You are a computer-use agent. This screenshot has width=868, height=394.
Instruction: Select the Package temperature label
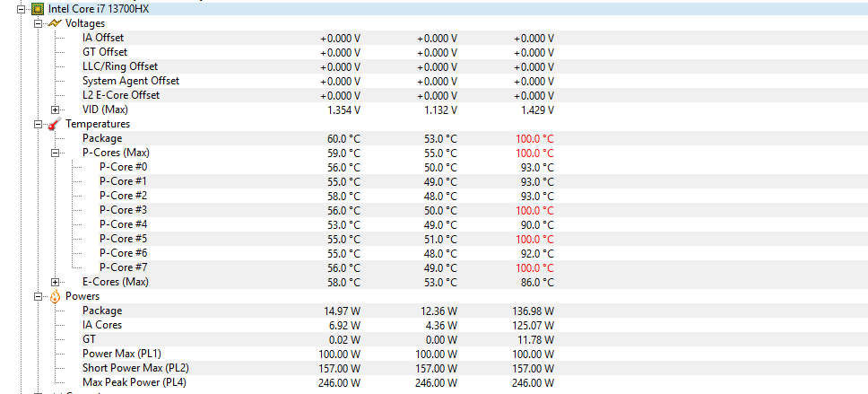pyautogui.click(x=102, y=138)
